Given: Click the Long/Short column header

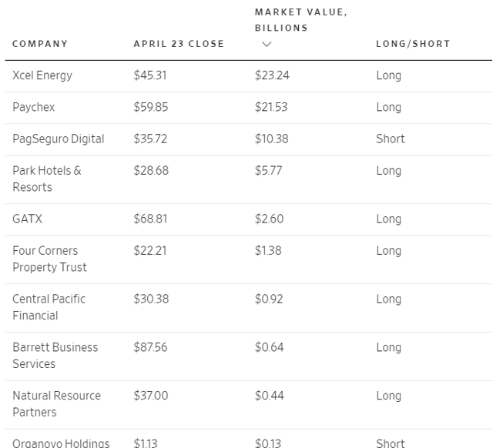Looking at the screenshot, I should click(413, 44).
